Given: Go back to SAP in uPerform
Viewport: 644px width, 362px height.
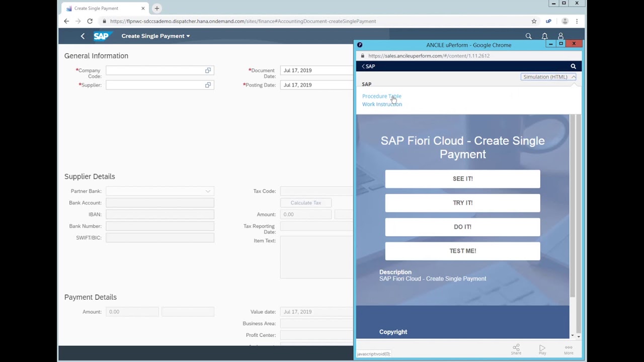Looking at the screenshot, I should coord(368,66).
